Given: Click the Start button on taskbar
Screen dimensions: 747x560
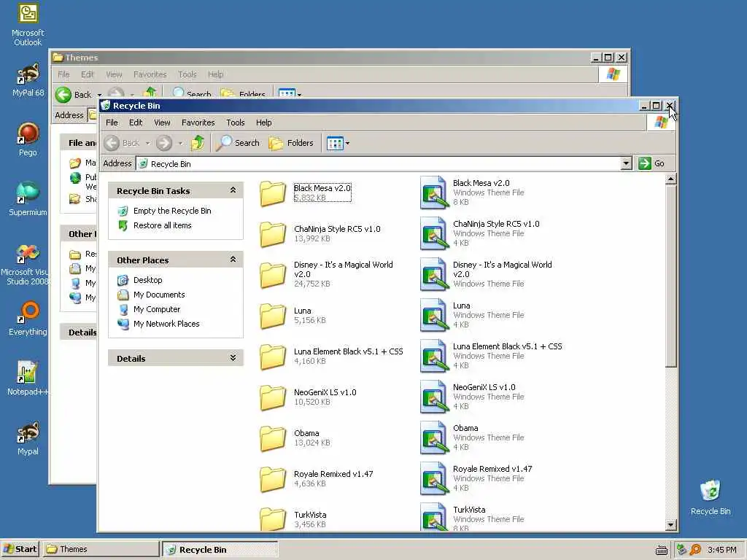Looking at the screenshot, I should point(20,549).
